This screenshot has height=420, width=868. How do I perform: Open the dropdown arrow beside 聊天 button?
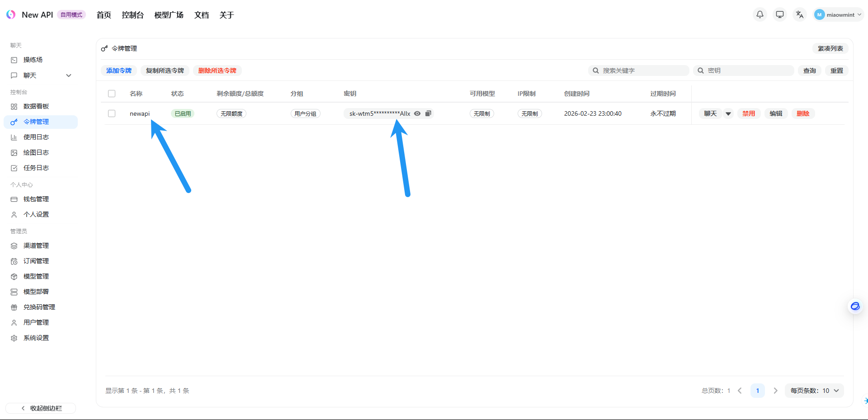[x=728, y=113]
